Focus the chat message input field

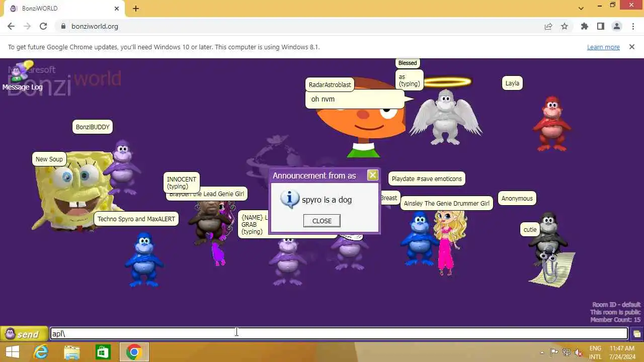[339, 333]
